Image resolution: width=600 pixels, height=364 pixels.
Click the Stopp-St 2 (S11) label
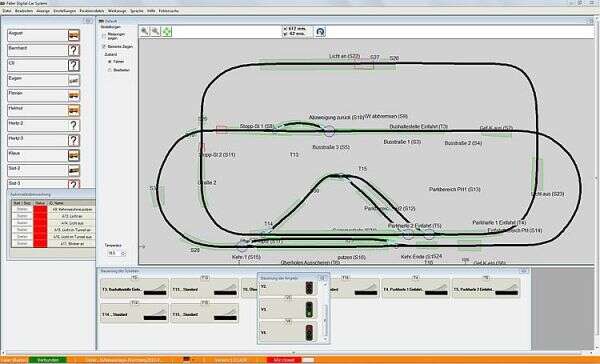tap(217, 155)
